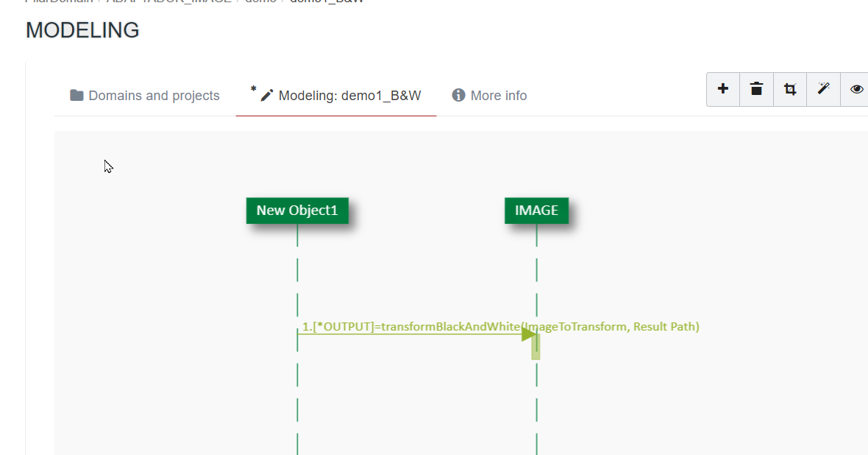This screenshot has width=868, height=455.
Task: Open the More info tab
Action: tap(498, 96)
